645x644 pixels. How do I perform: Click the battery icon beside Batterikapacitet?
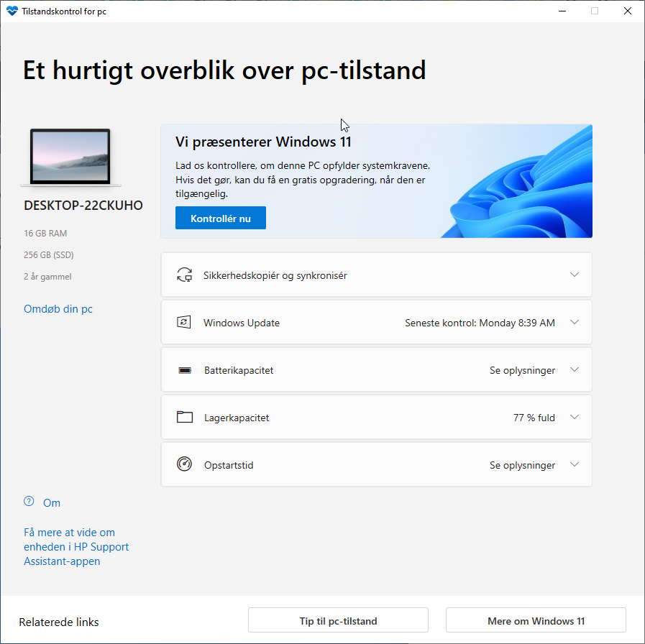(185, 369)
